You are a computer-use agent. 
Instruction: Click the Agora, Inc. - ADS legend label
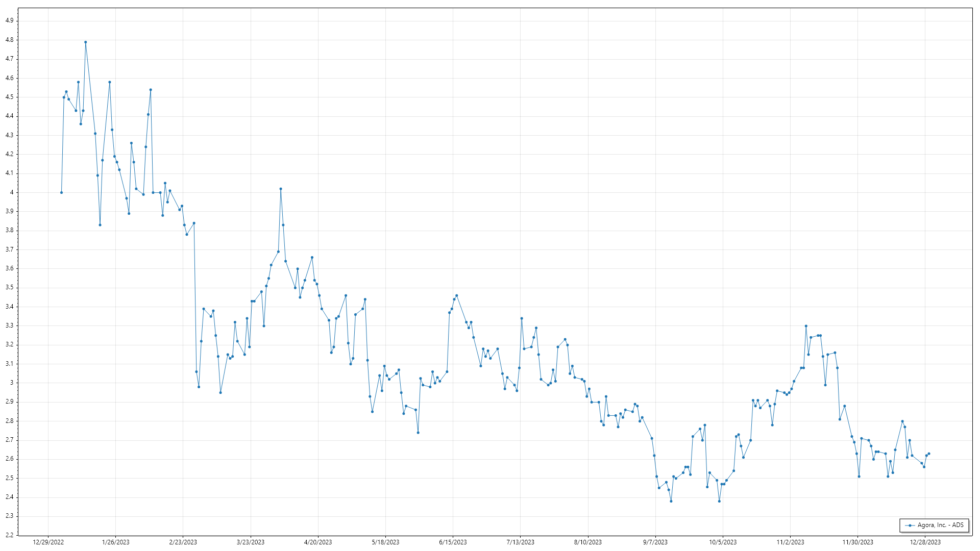tap(940, 525)
